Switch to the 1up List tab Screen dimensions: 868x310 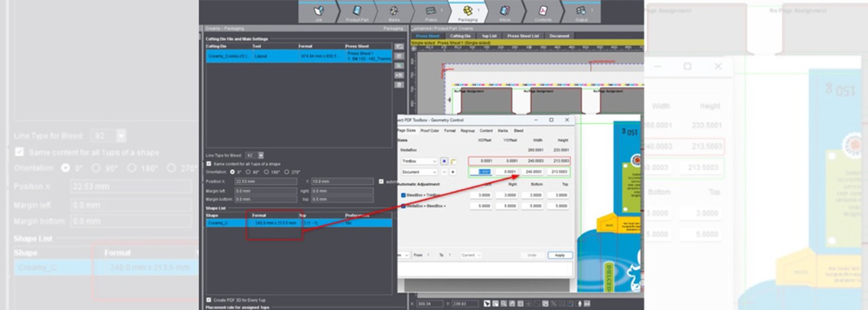click(x=489, y=36)
